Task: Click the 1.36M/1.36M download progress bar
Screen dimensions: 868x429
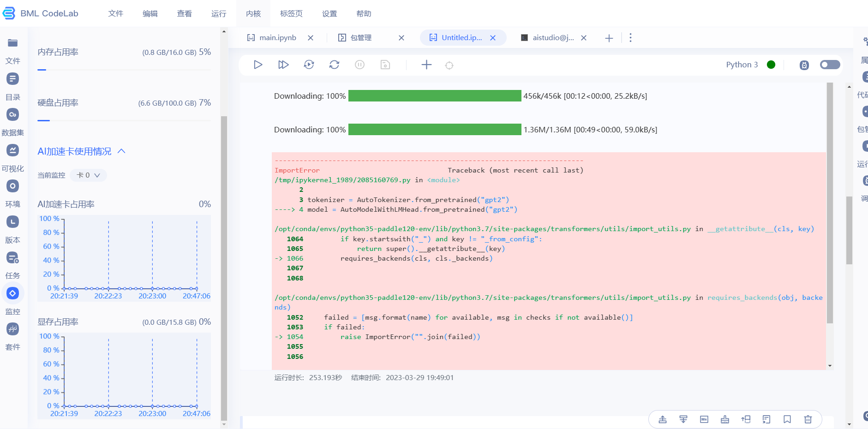Action: 435,130
